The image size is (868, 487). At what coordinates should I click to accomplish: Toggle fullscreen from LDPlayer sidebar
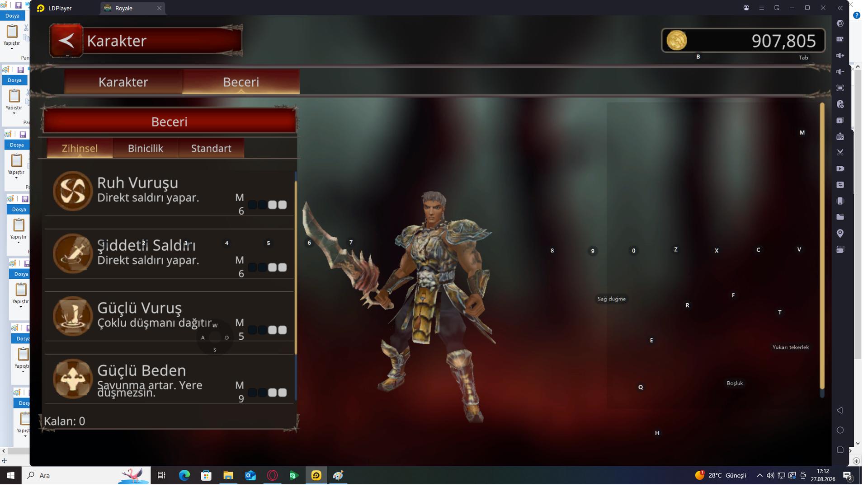click(840, 88)
